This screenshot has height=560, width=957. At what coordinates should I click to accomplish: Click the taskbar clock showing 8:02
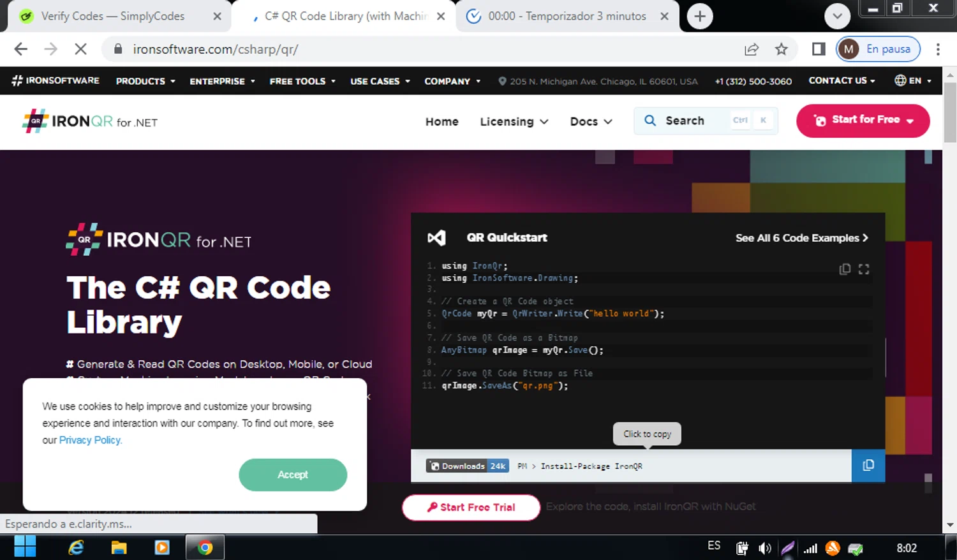(x=907, y=548)
